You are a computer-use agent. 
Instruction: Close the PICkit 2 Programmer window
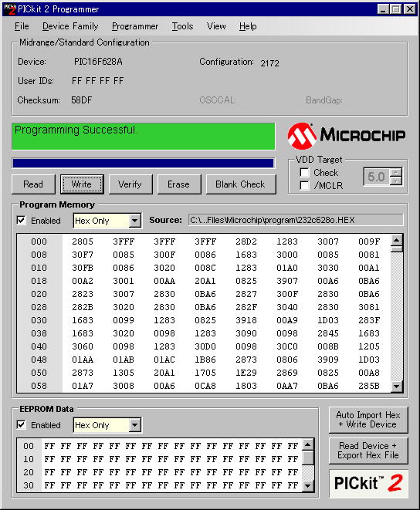[x=410, y=9]
